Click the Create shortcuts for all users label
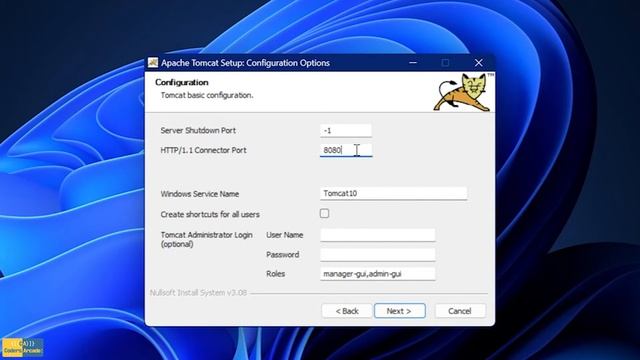This screenshot has height=360, width=640. point(210,214)
